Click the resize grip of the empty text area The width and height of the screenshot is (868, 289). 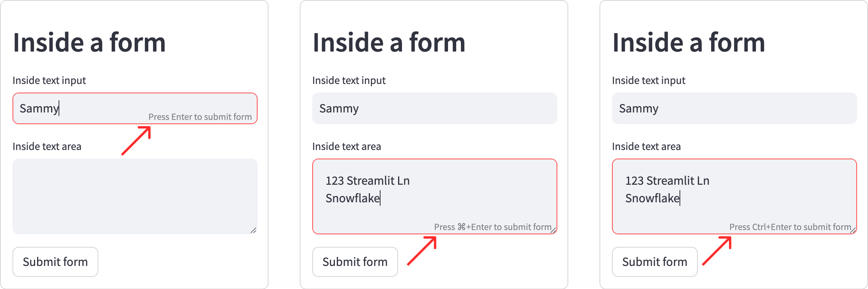pyautogui.click(x=253, y=230)
